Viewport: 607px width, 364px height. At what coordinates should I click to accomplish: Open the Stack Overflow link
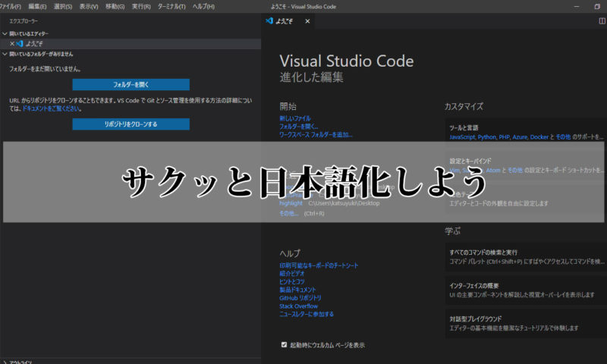coord(298,306)
